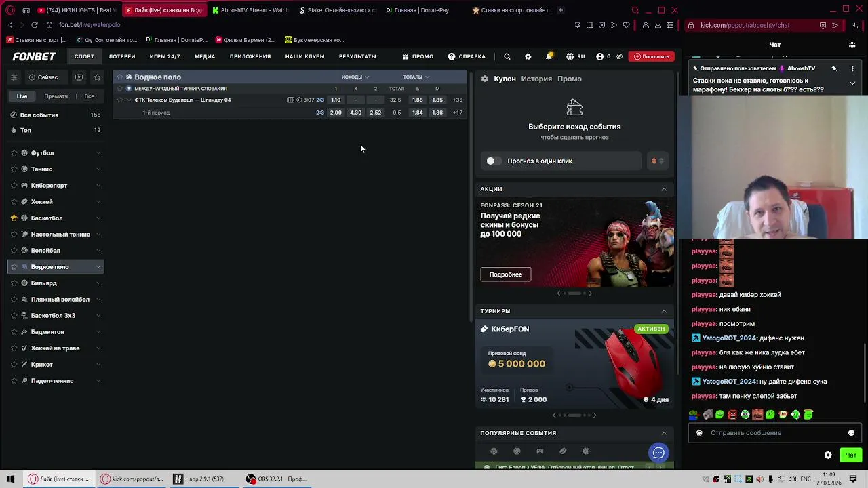The height and width of the screenshot is (488, 868).
Task: Click the green Chat send button
Action: point(851,455)
